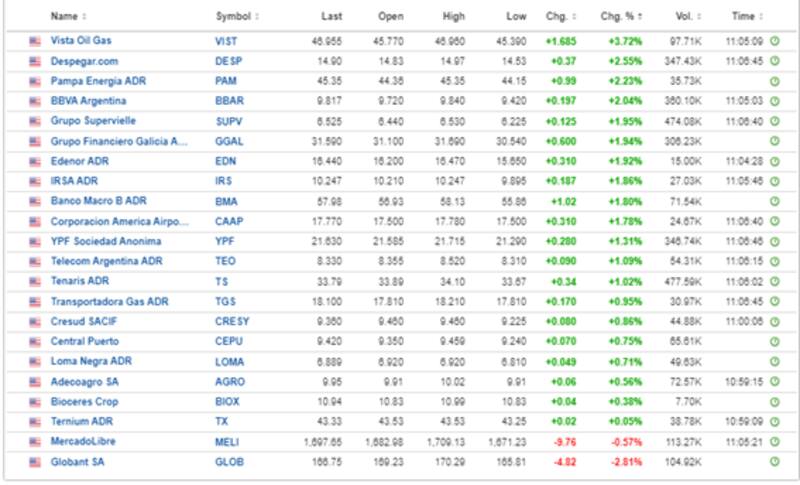Click the US flag icon beside YPF Sociedad Anonima
800x485 pixels.
pos(35,242)
